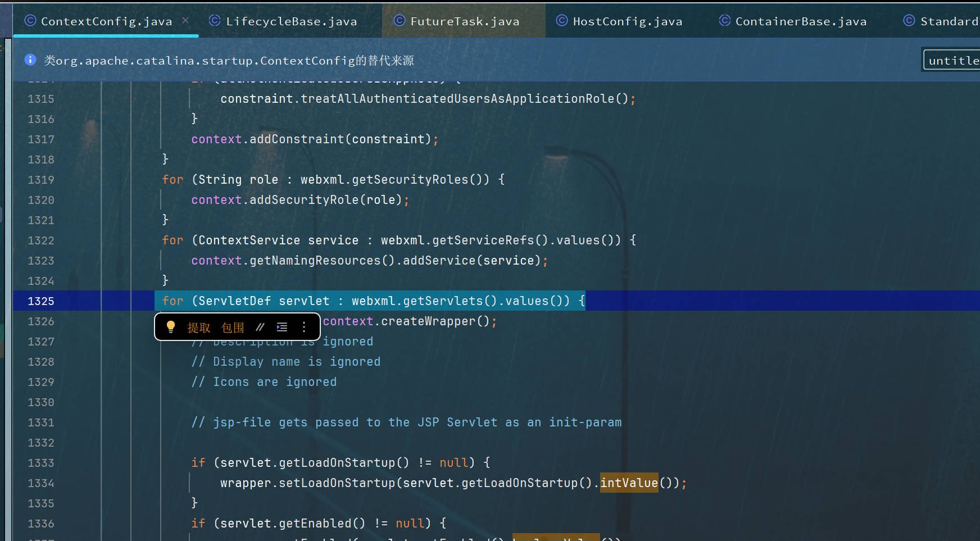Click the class icon on ContextConfig.java tab
This screenshot has height=541, width=980.
click(x=30, y=21)
